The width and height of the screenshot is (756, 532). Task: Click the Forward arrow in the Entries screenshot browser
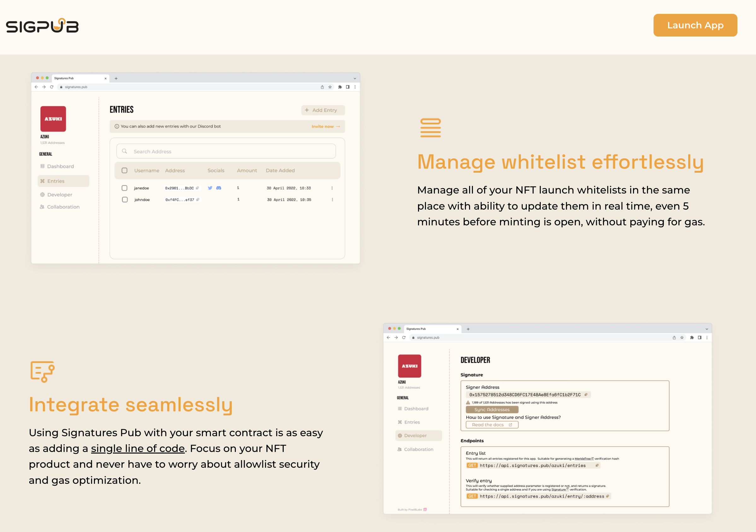tap(44, 87)
